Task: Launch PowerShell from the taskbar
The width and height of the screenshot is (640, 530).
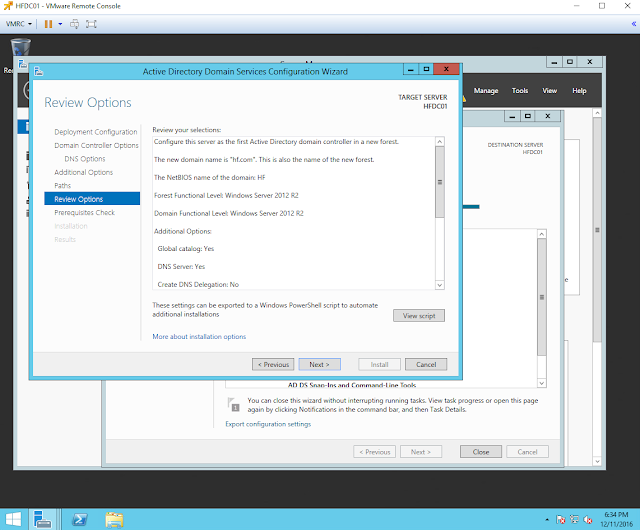Action: [x=79, y=519]
